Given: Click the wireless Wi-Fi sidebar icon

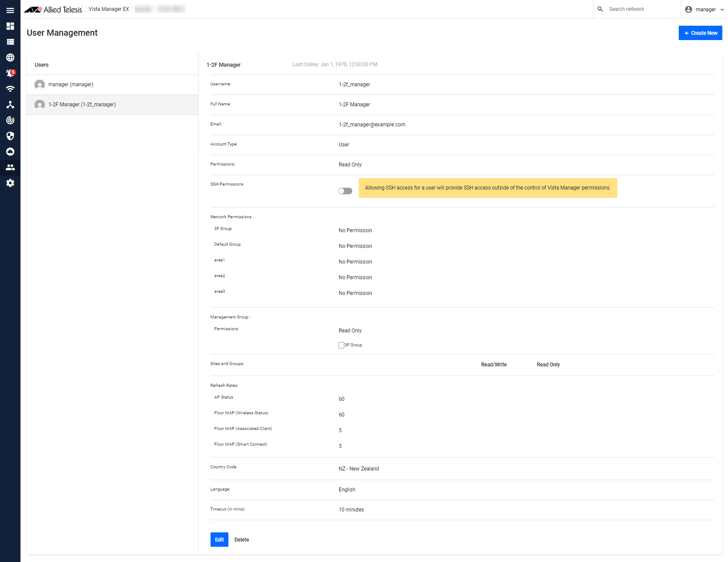Looking at the screenshot, I should click(x=10, y=89).
